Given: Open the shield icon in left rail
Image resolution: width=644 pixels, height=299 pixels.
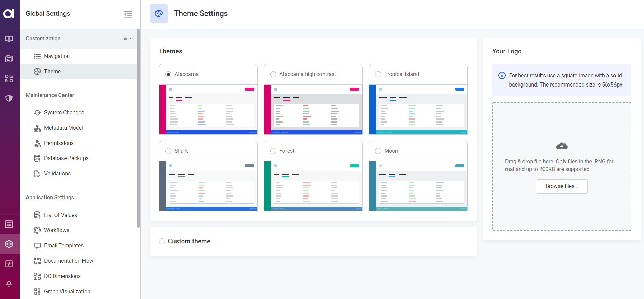Looking at the screenshot, I should (9, 98).
